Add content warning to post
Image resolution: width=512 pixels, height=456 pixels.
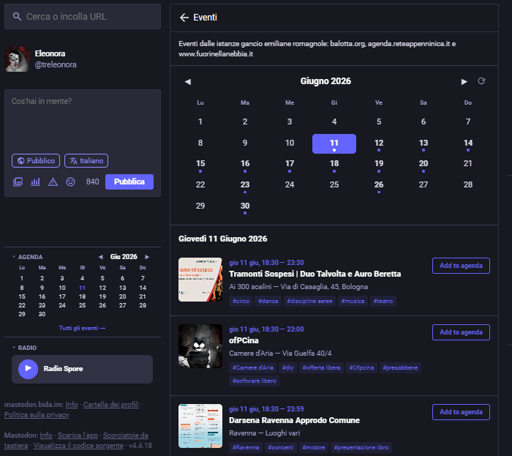click(53, 182)
